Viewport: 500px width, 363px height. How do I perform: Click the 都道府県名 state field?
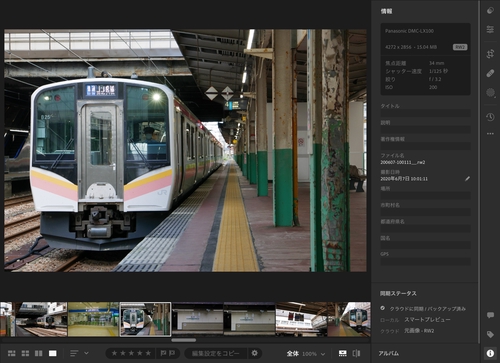pyautogui.click(x=426, y=229)
